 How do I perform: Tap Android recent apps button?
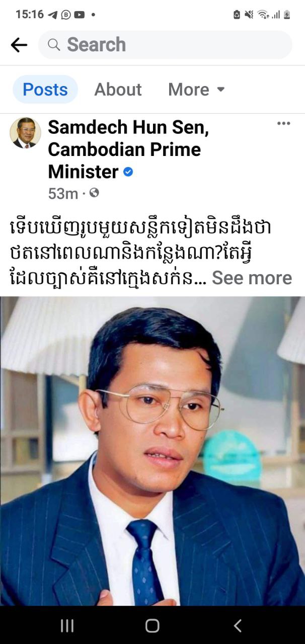coord(67,625)
